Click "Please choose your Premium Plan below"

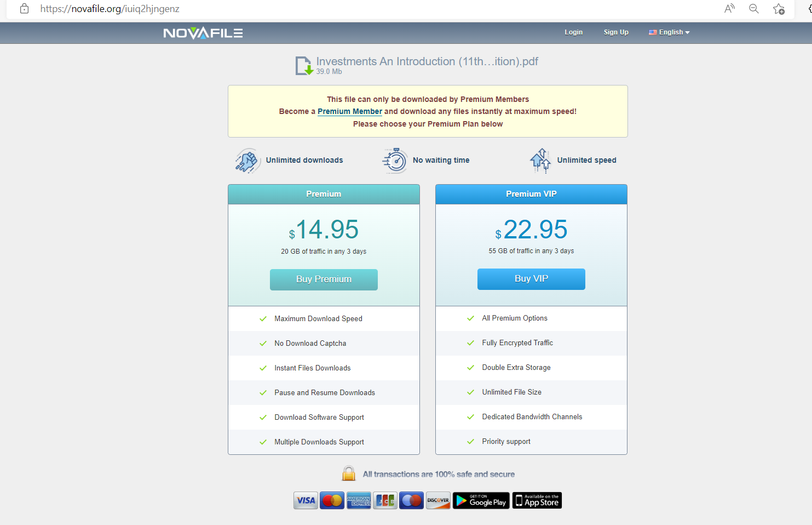tap(428, 124)
